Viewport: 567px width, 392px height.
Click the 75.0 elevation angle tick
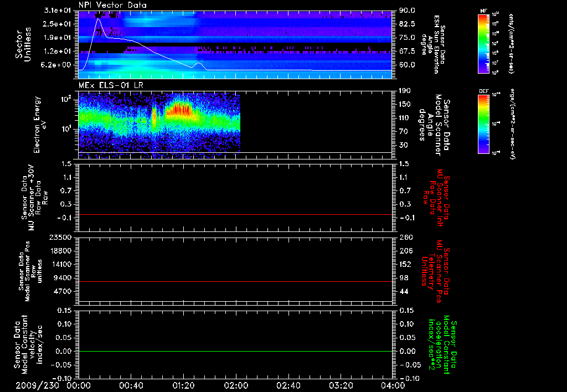pyautogui.click(x=407, y=38)
